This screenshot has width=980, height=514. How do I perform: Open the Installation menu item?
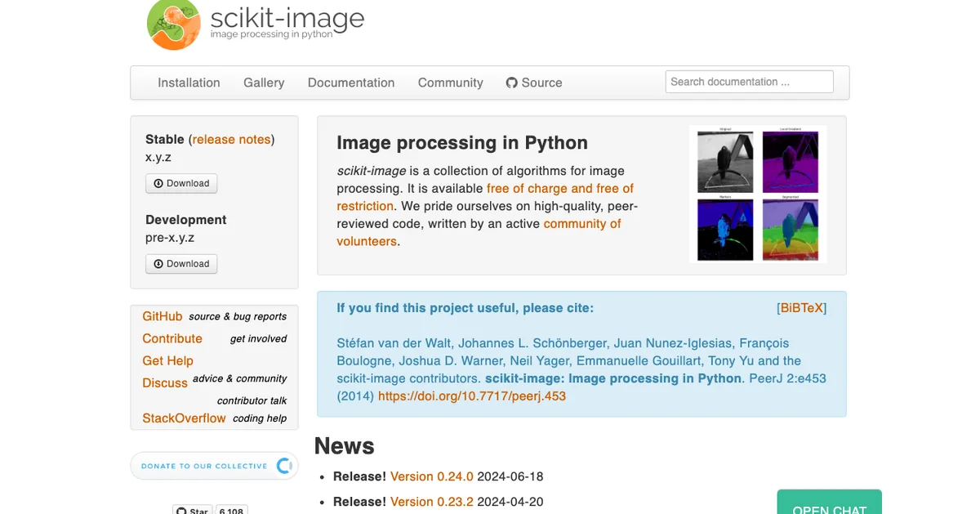click(189, 83)
